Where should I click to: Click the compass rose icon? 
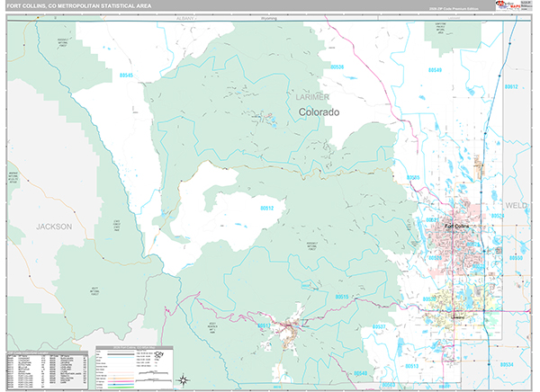[183, 379]
